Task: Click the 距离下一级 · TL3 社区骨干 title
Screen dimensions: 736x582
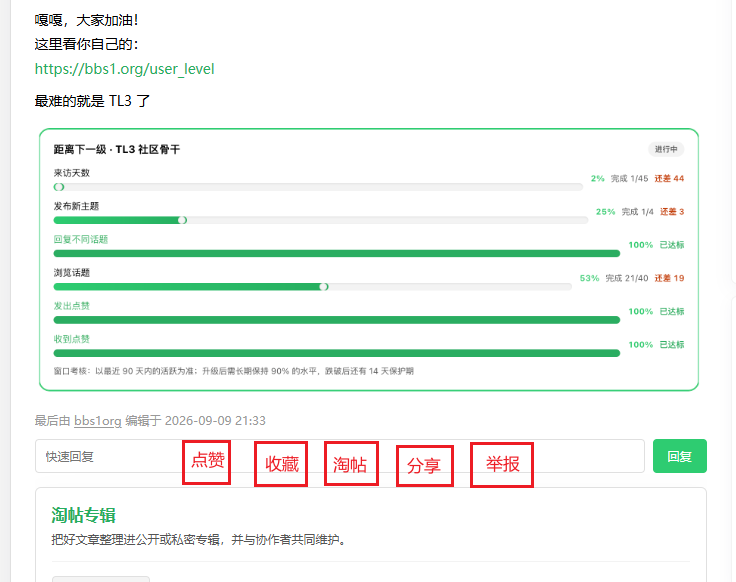Action: (x=116, y=149)
